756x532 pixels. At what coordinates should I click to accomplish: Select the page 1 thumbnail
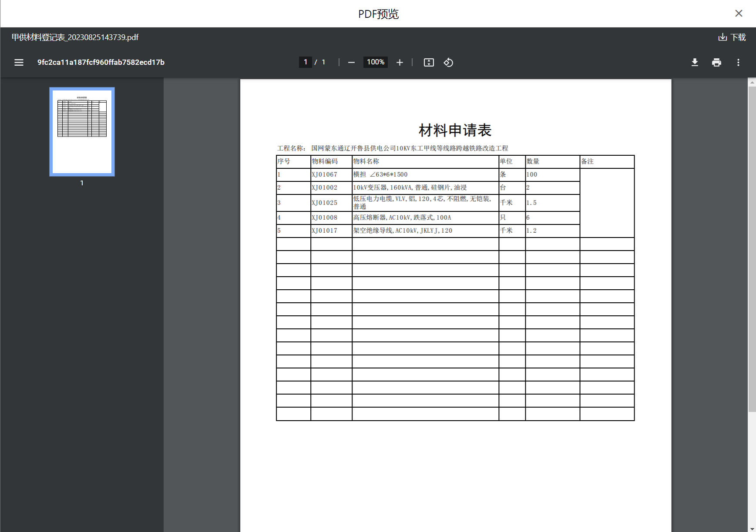point(82,132)
